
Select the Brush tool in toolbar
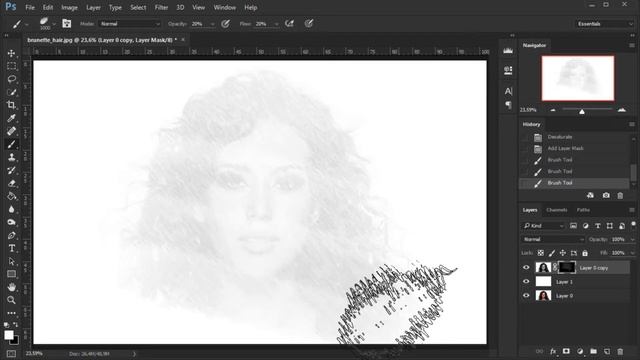(x=11, y=144)
